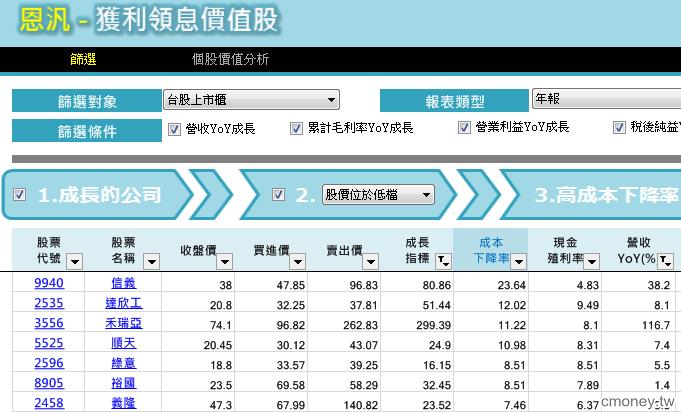Toggle 累計毛利率YoY成長 checkbox
The height and width of the screenshot is (412, 681).
(296, 129)
